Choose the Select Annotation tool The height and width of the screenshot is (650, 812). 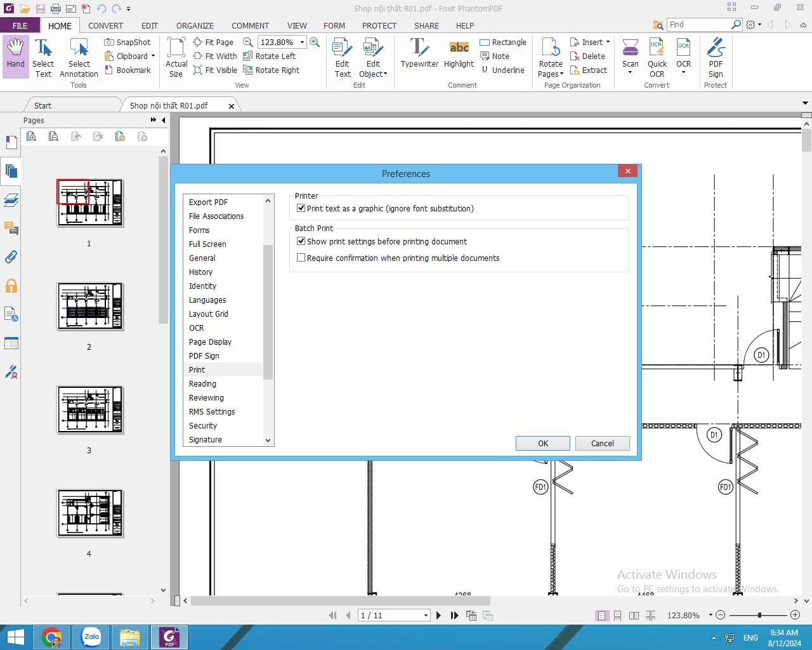coord(79,58)
